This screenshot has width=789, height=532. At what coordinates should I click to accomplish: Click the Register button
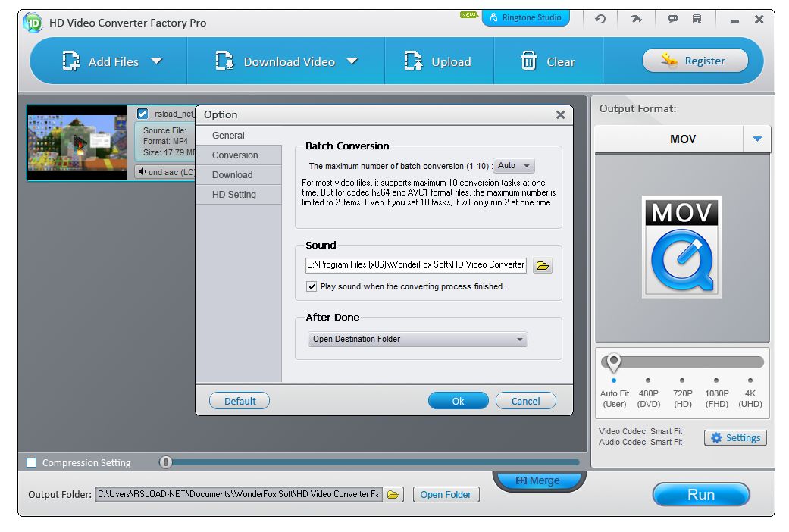[x=695, y=61]
